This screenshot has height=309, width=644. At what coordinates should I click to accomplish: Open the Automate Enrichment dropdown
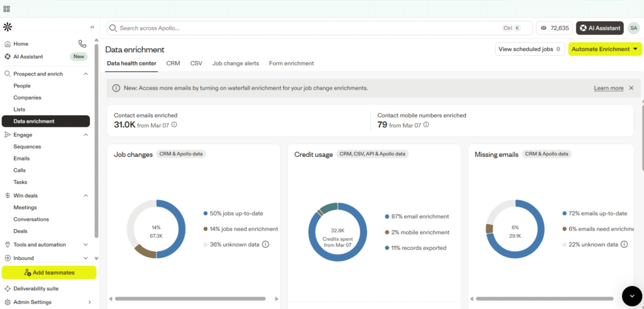pyautogui.click(x=605, y=49)
